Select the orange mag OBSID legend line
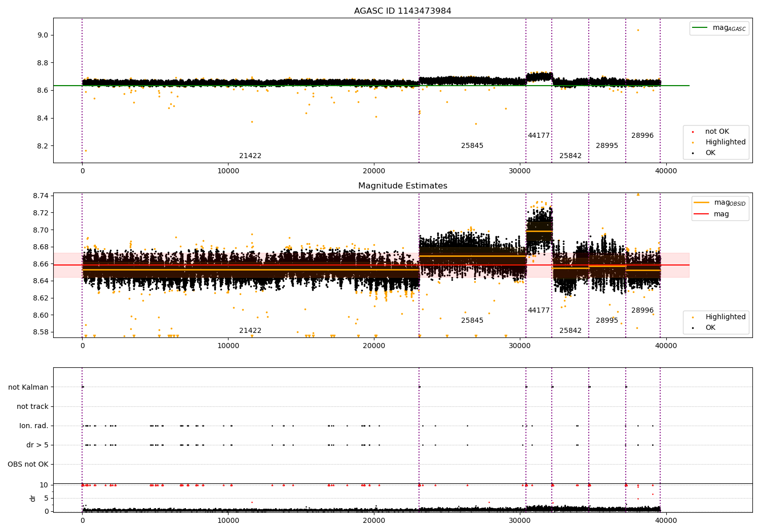The image size is (760, 532). (x=702, y=203)
